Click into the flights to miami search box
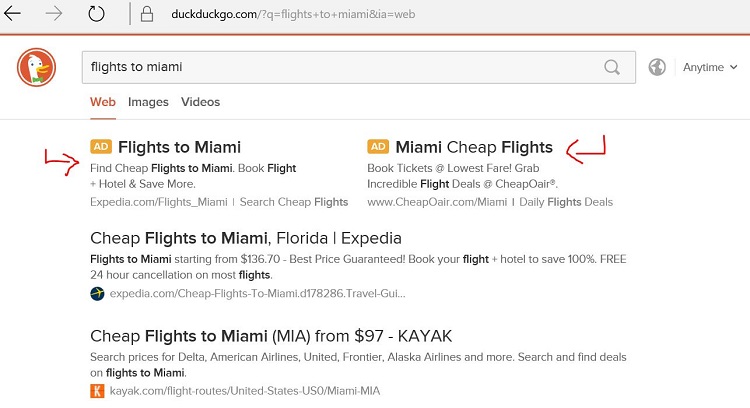Screen dimensions: 750x408 tap(340, 67)
